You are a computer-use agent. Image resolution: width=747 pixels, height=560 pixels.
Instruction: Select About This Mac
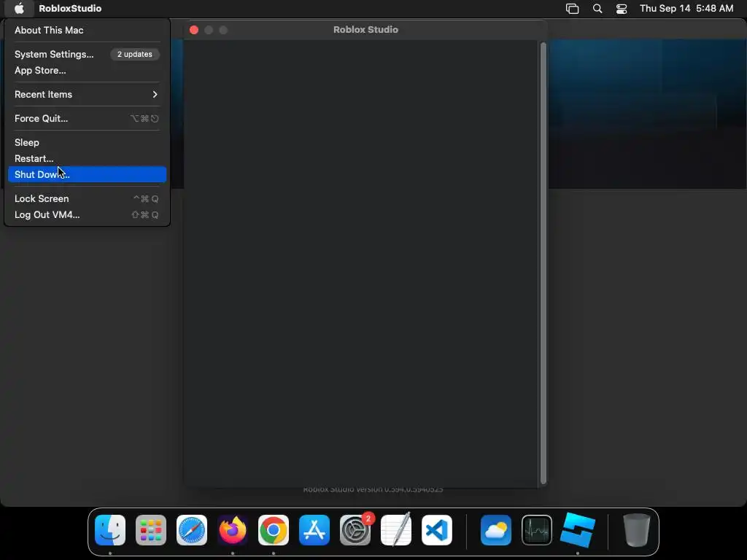(x=88, y=30)
